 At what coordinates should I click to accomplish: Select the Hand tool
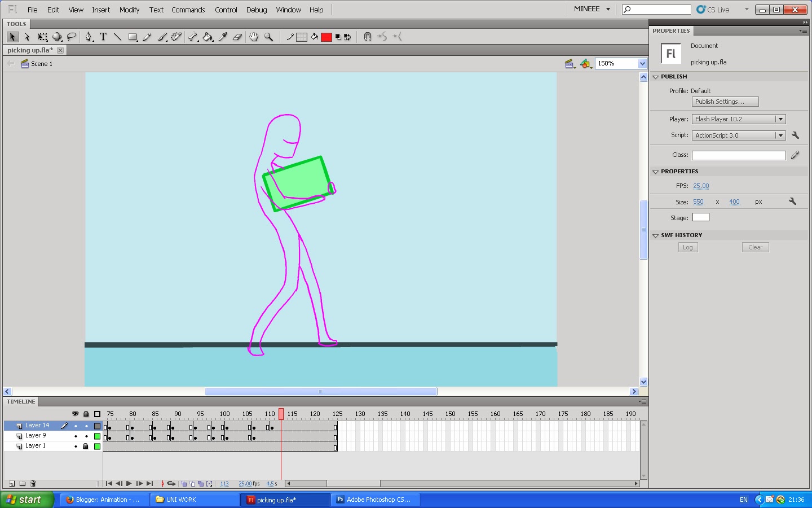[254, 37]
